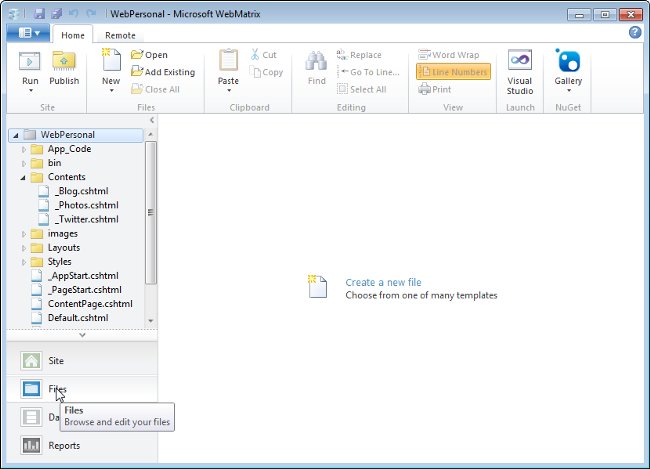Open the Run dropdown arrow
Image resolution: width=650 pixels, height=469 pixels.
click(30, 90)
